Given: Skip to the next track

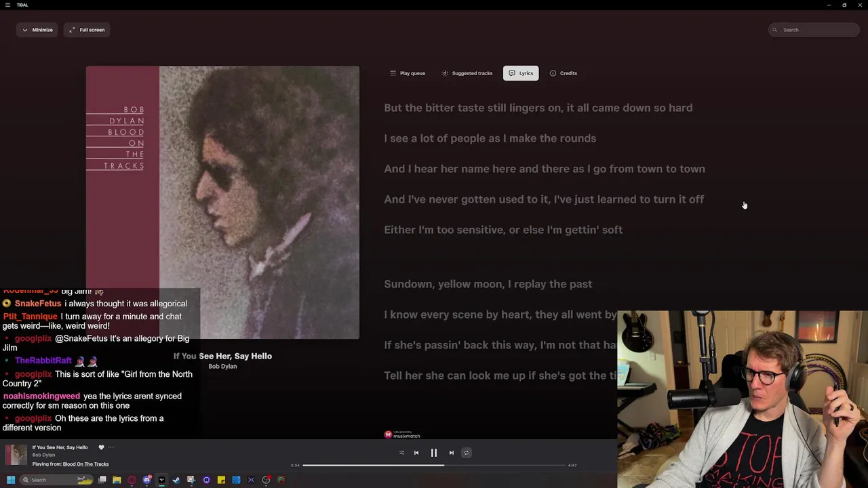Looking at the screenshot, I should point(452,453).
